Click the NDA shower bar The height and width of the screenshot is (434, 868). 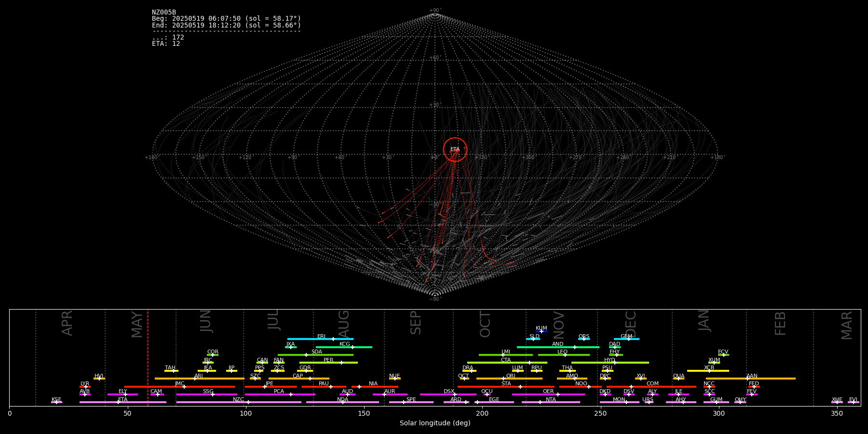point(342,402)
